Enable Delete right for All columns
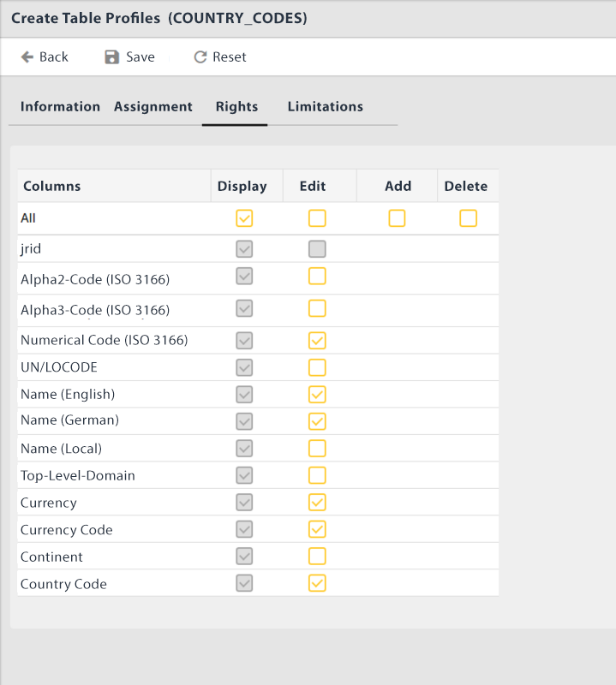Screen dimensions: 616x685 [x=469, y=218]
